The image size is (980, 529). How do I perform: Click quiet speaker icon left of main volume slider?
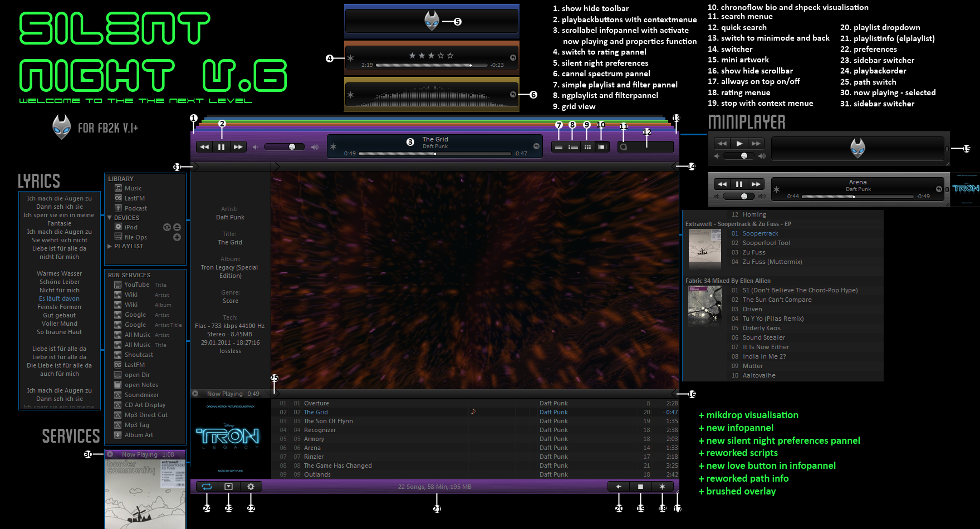click(255, 147)
